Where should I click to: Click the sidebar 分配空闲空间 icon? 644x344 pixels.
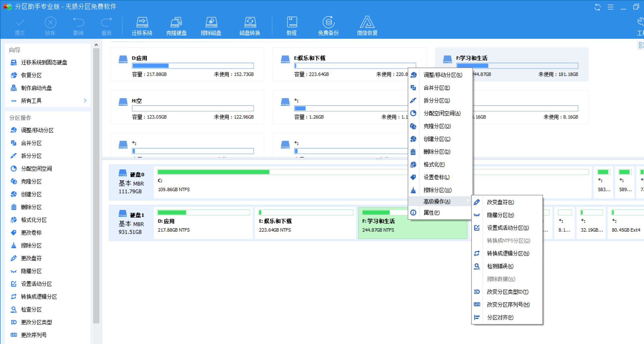coord(14,169)
